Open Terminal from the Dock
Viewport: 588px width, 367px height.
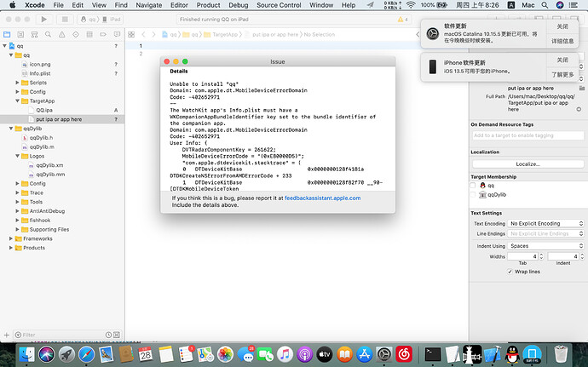coord(433,354)
